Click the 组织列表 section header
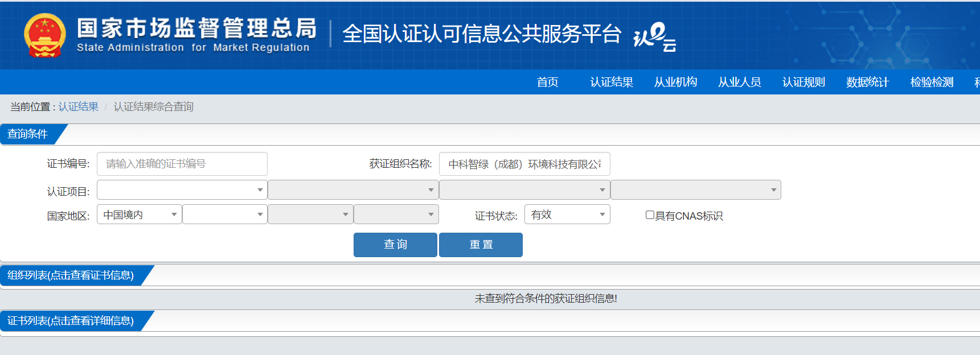 click(71, 275)
